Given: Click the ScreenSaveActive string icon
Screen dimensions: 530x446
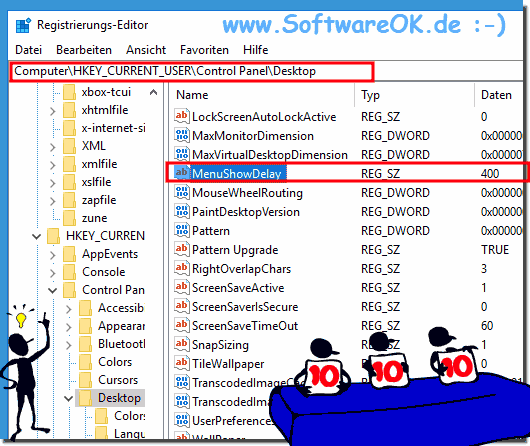Looking at the screenshot, I should tap(182, 286).
